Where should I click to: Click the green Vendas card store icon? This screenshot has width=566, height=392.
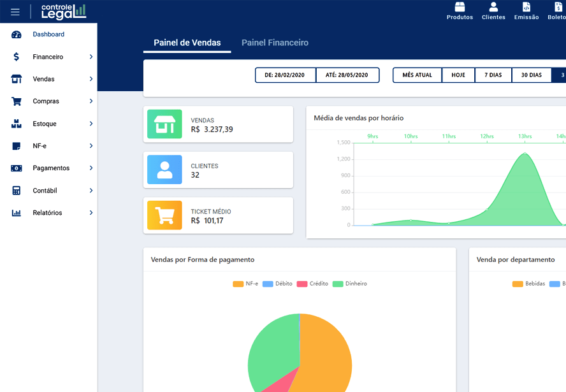[164, 124]
